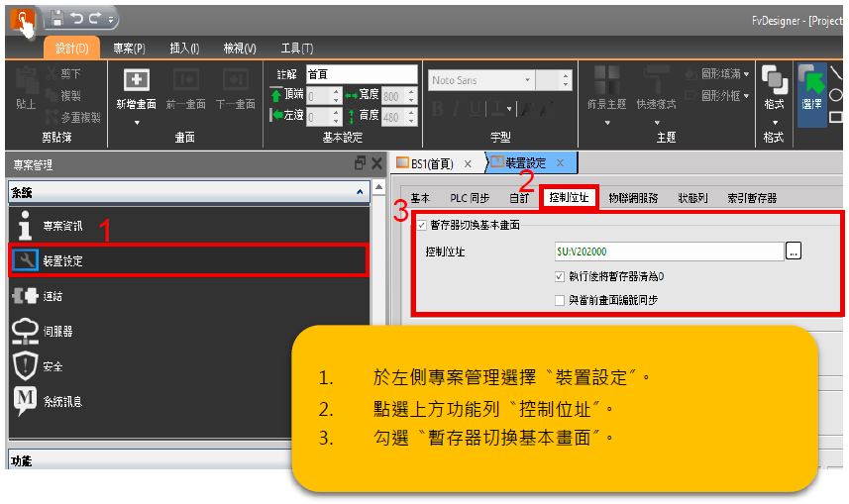The width and height of the screenshot is (849, 504).
Task: Open the 安全 security shield item
Action: (x=52, y=365)
